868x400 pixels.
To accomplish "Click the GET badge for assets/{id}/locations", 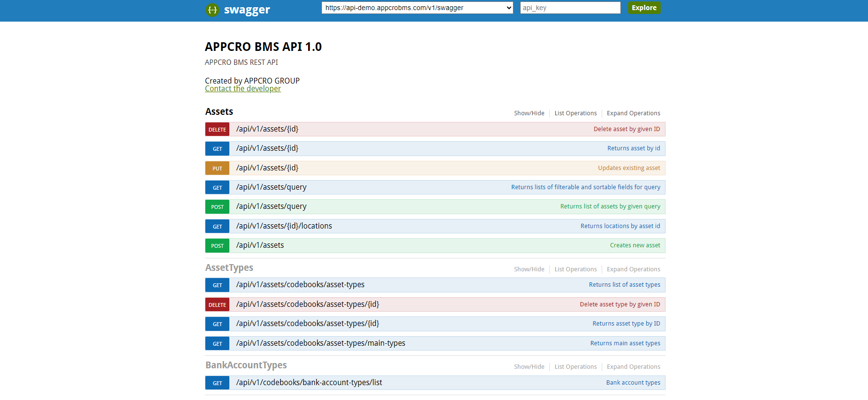I will pyautogui.click(x=217, y=227).
